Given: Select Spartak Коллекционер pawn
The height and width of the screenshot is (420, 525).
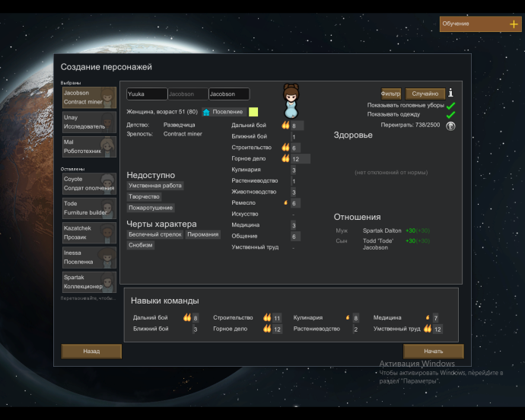Looking at the screenshot, I should coord(89,282).
